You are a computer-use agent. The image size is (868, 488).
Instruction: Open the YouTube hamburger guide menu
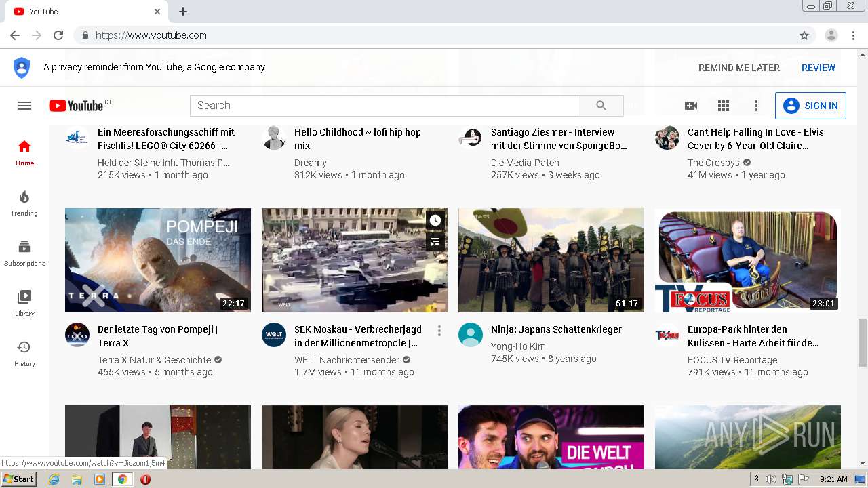pyautogui.click(x=24, y=106)
